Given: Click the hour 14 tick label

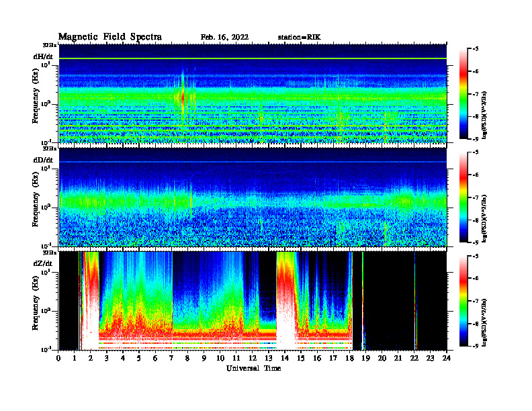Looking at the screenshot, I should [x=285, y=359].
